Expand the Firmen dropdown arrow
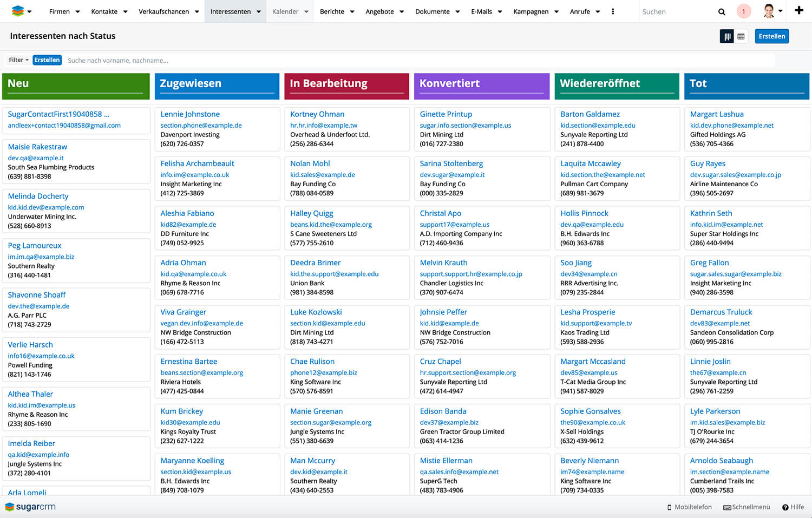This screenshot has height=518, width=812. (77, 11)
